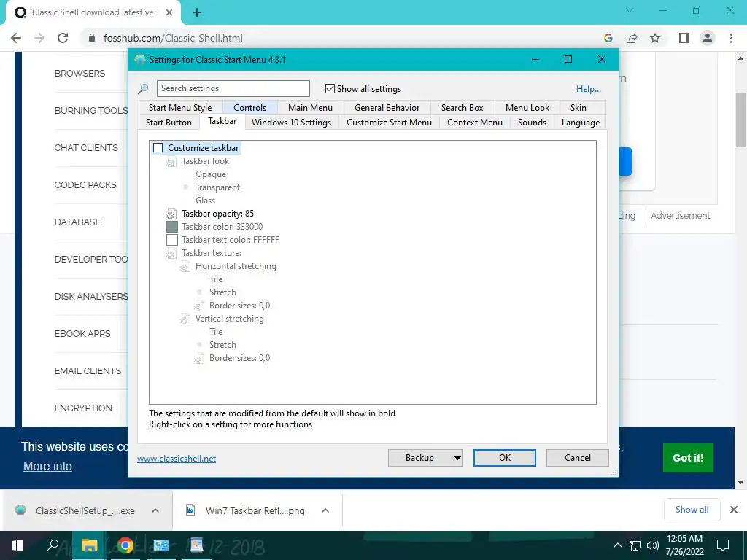The height and width of the screenshot is (560, 747).
Task: Expand options for ClassicShellSetup download
Action: (x=155, y=510)
